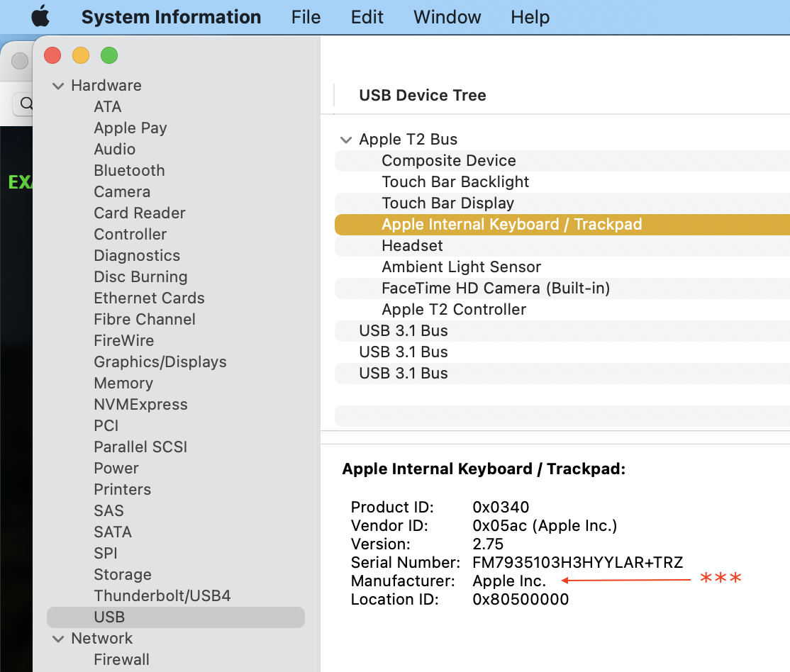Open the Edit menu
Viewport: 790px width, 672px height.
[x=367, y=17]
